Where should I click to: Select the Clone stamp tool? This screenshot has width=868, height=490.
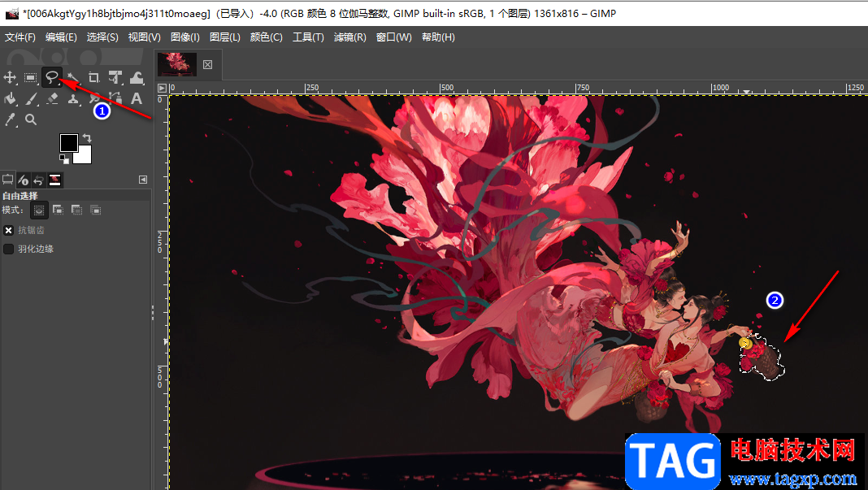[x=72, y=98]
